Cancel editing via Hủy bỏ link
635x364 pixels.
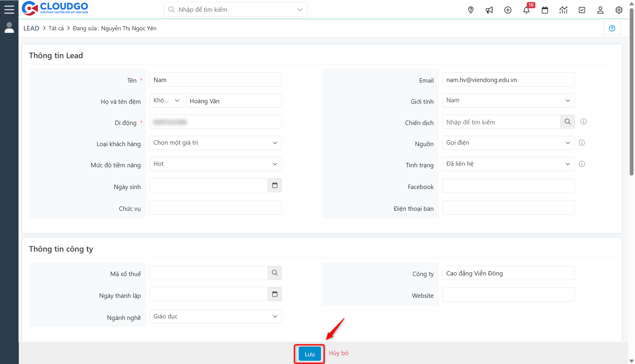tap(338, 353)
